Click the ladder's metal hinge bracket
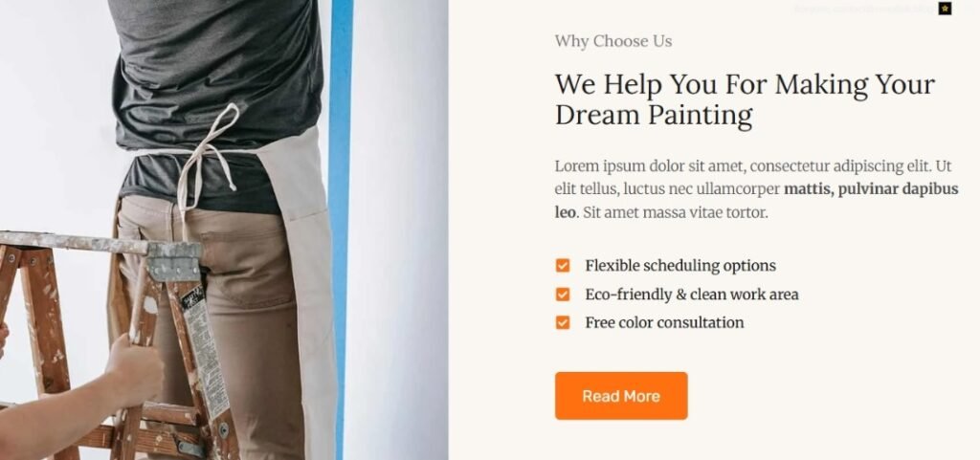Image resolution: width=980 pixels, height=460 pixels. tap(174, 261)
